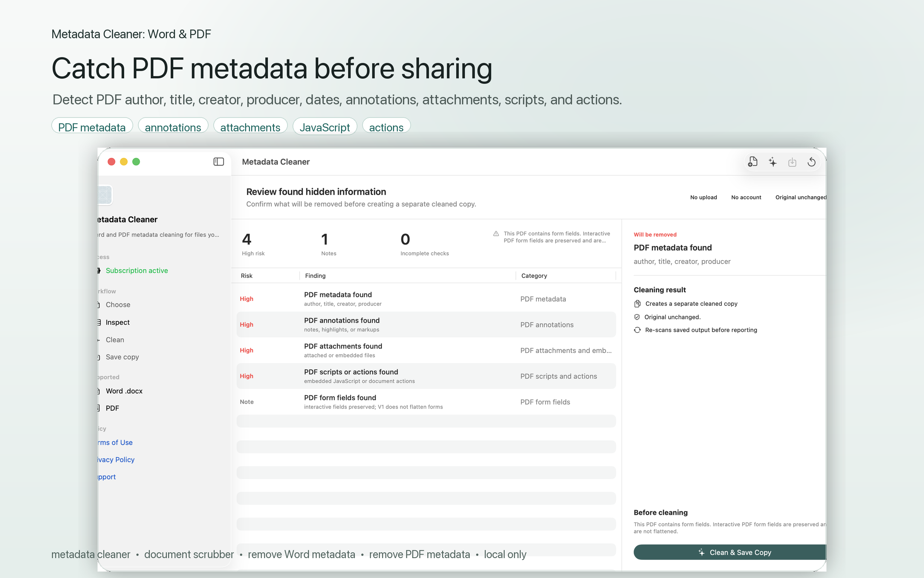Click the Original unchanged badge in header

point(801,197)
